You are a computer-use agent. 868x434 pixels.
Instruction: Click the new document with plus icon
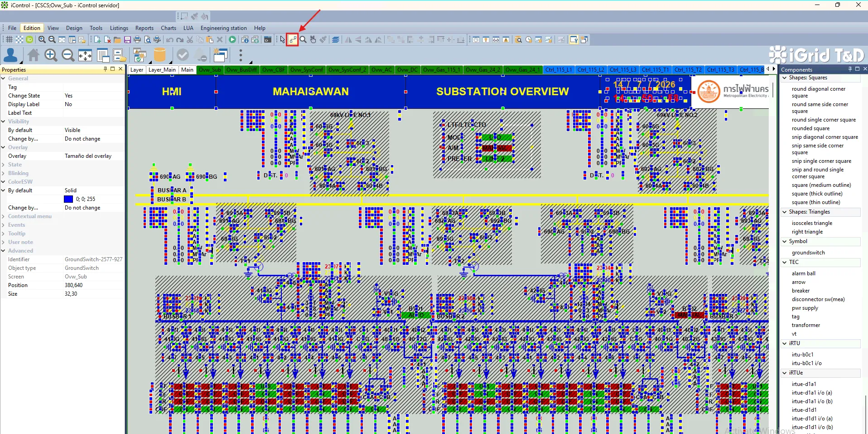pos(97,40)
